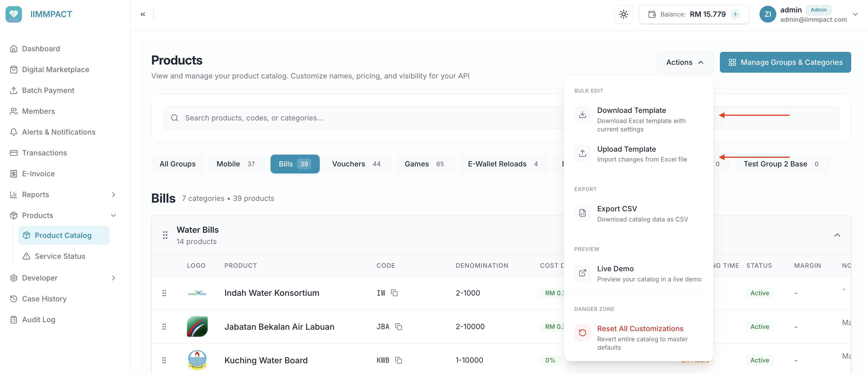Click the Indah Water logo thumbnail
Viewport: 868px width, 374px height.
[197, 293]
